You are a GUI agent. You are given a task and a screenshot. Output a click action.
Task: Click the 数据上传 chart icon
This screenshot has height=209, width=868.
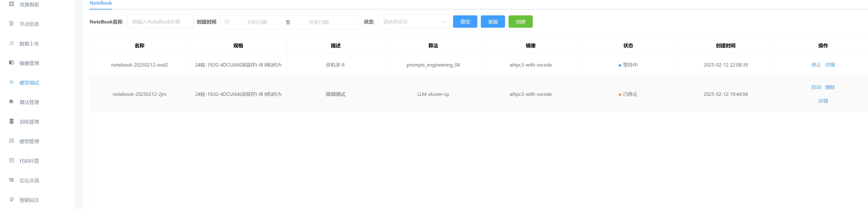(11, 43)
